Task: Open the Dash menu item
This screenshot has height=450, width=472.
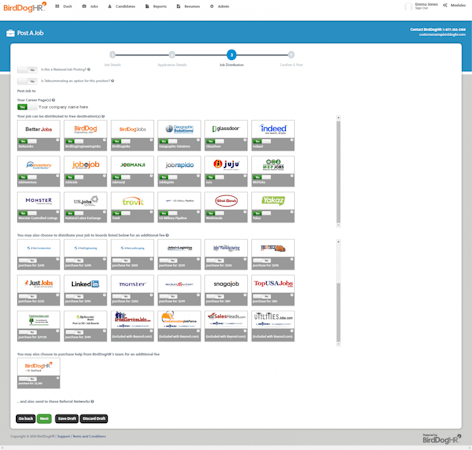Action: [x=64, y=6]
